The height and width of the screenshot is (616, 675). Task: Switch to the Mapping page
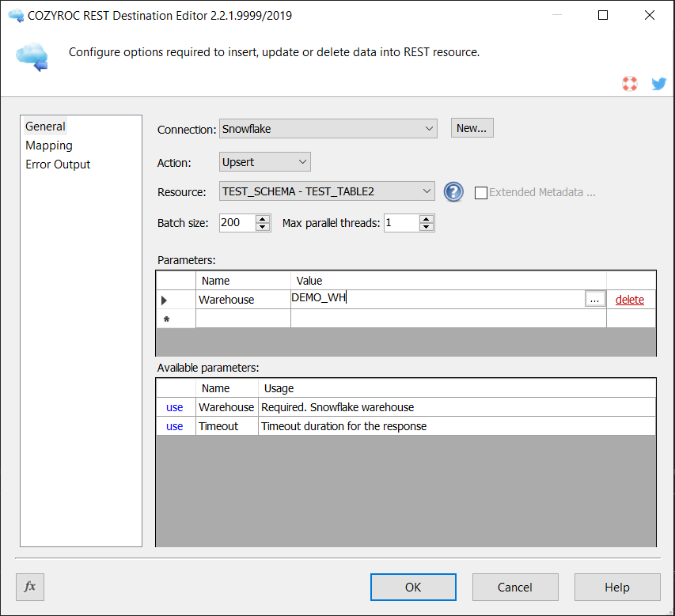(x=48, y=145)
